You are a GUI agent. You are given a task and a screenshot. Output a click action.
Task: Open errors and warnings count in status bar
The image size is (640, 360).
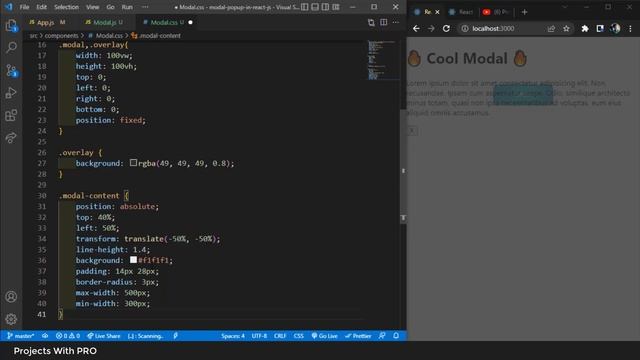[x=68, y=336]
